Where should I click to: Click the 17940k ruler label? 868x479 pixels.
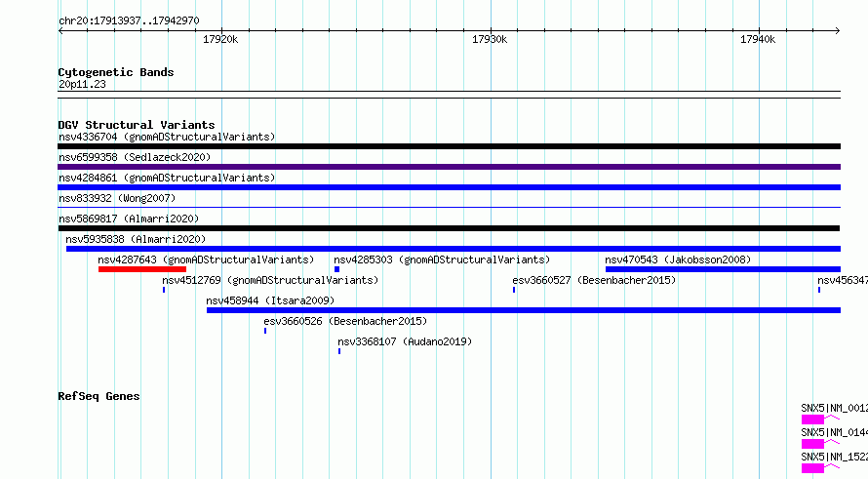(758, 39)
